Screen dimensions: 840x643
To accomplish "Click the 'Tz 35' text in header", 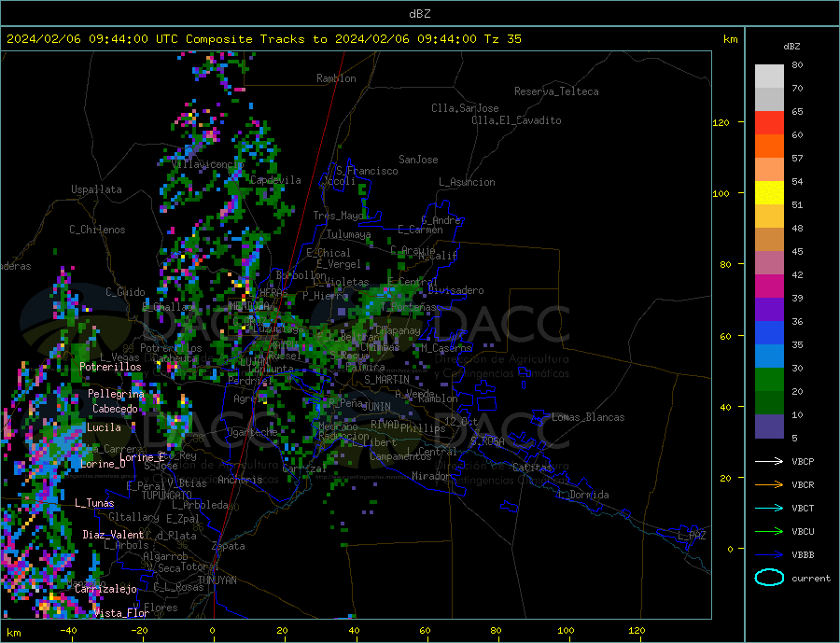I will 502,39.
